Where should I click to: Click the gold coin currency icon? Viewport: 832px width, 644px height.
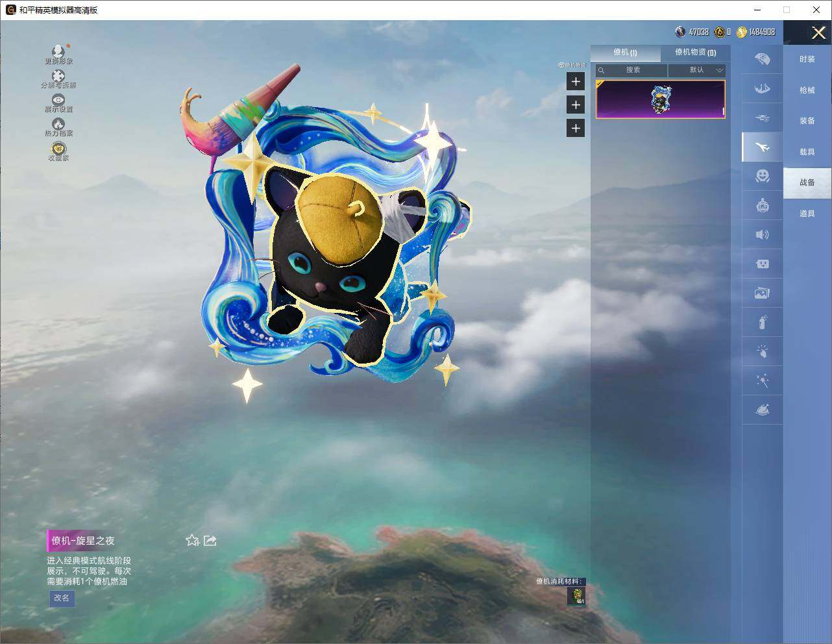[x=741, y=32]
